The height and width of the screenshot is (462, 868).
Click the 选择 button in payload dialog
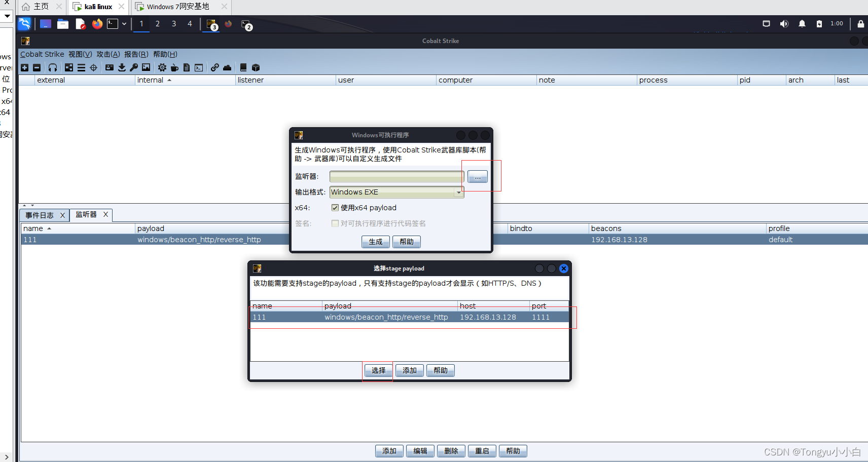378,371
